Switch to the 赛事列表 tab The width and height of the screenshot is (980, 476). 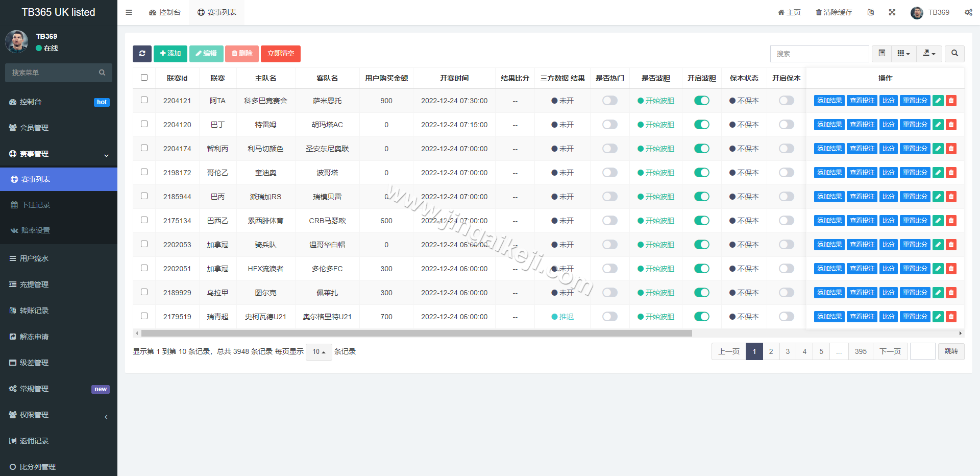216,12
